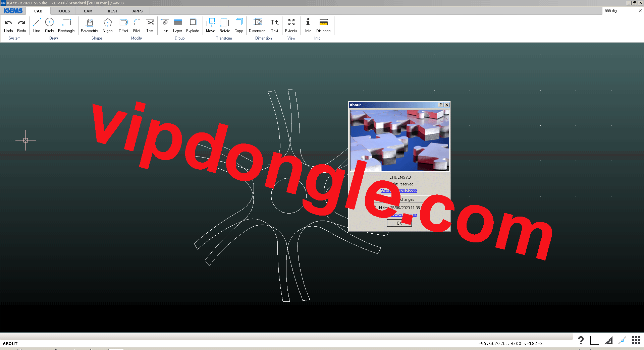Start the Dimension tool

click(257, 25)
